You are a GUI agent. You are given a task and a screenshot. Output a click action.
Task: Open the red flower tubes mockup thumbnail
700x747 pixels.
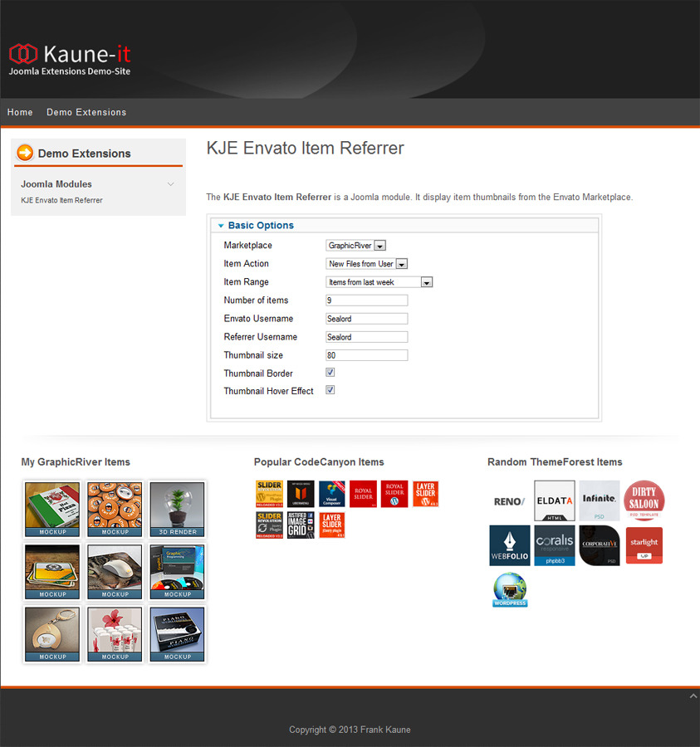click(115, 634)
